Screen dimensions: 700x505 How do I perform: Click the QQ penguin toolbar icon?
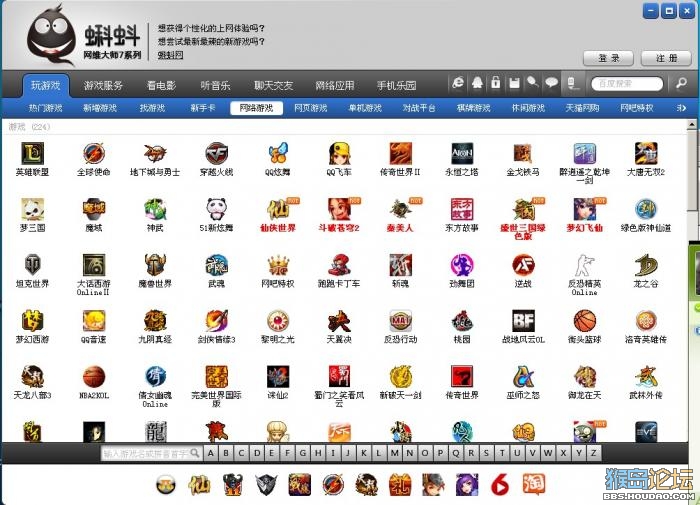[477, 83]
